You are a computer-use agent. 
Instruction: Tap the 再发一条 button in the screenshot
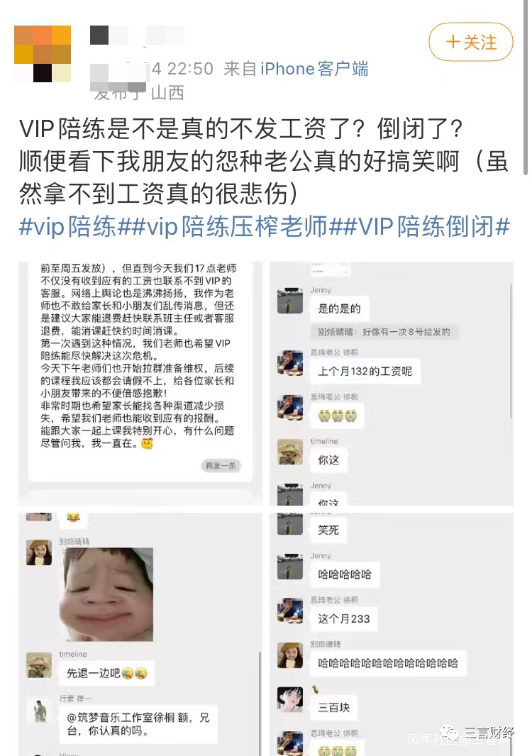pos(221,465)
